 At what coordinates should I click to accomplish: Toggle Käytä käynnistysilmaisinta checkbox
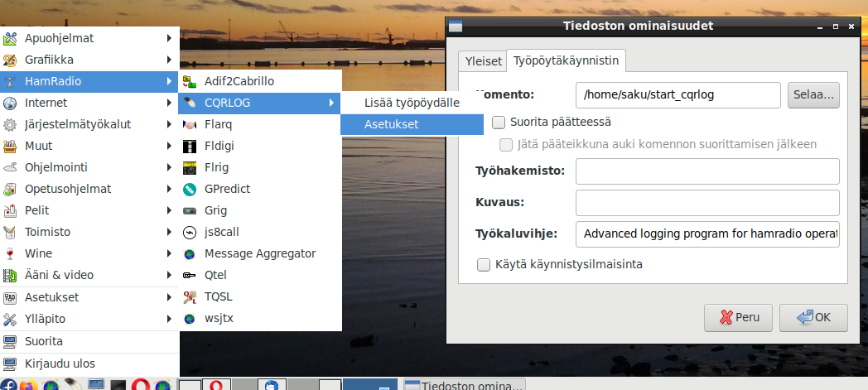(484, 265)
